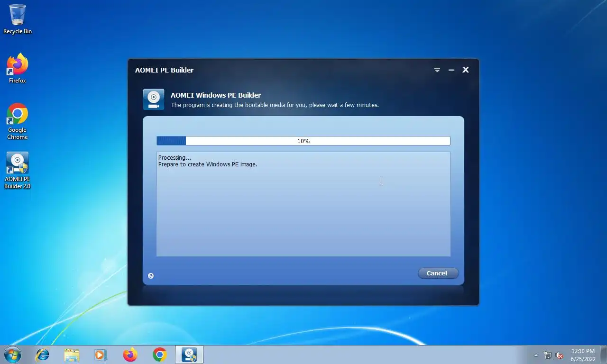Minimize the AOMEI PE Builder window
The height and width of the screenshot is (364, 607).
451,70
